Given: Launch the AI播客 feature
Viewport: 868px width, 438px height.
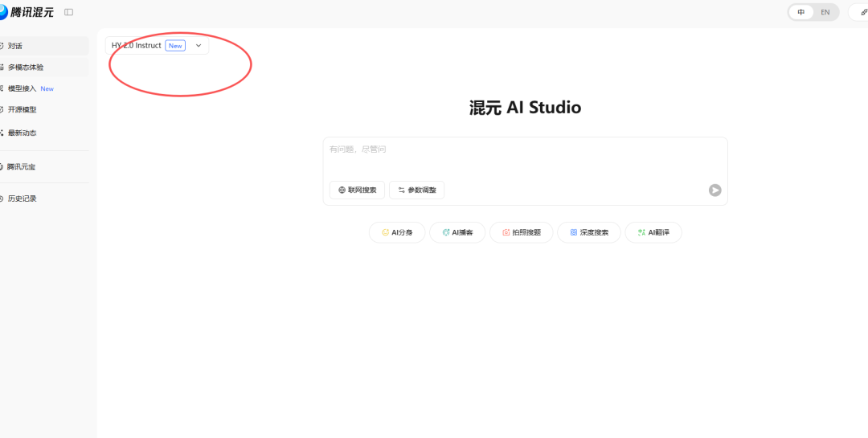Looking at the screenshot, I should (457, 232).
